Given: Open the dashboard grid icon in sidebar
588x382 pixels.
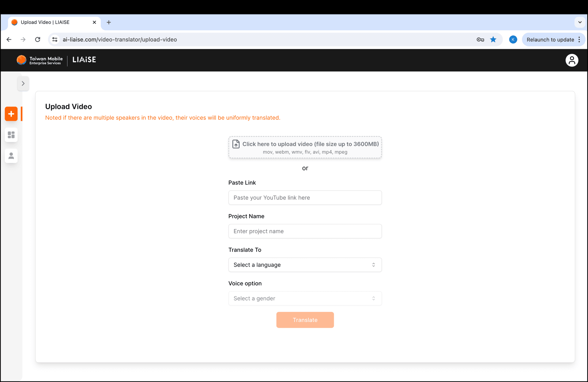Looking at the screenshot, I should (11, 135).
